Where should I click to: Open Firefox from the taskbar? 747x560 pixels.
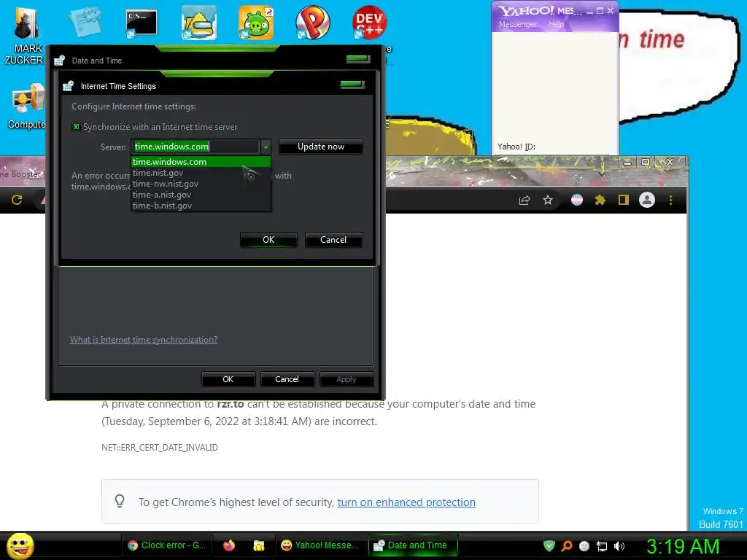pyautogui.click(x=229, y=545)
